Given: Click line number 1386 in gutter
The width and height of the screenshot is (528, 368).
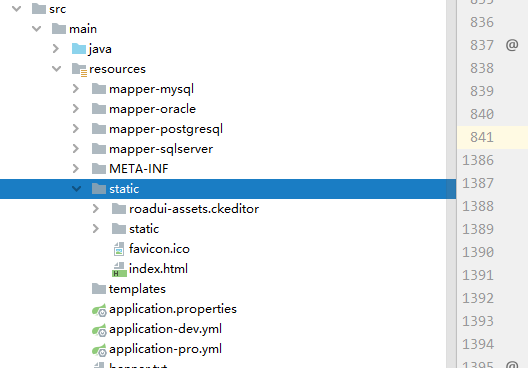Looking at the screenshot, I should pos(478,160).
